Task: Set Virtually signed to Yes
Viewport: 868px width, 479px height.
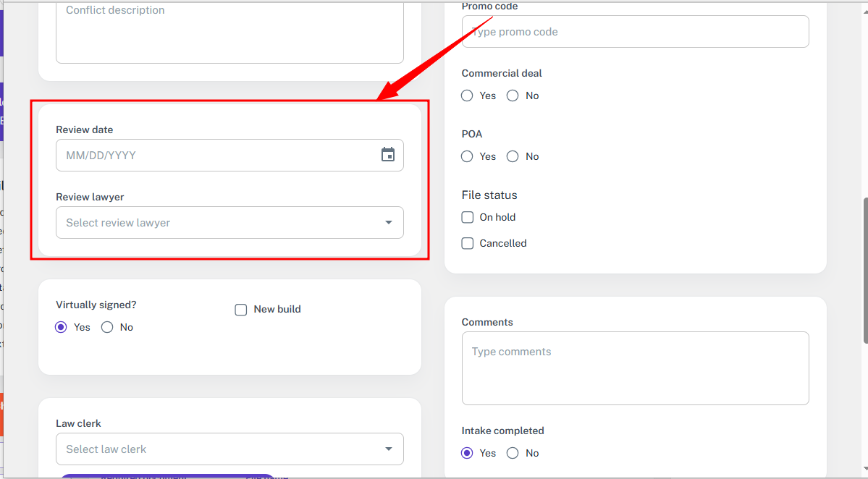Action: (62, 327)
